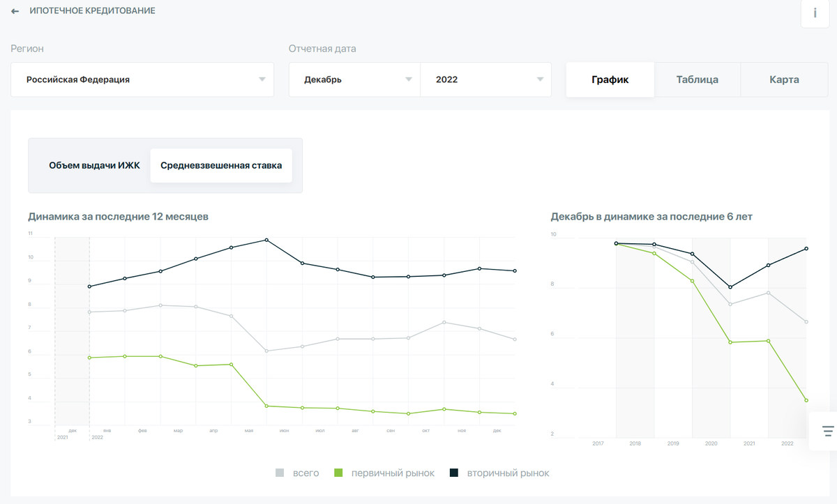Viewport: 837px width, 504px height.
Task: Click the всего legend label
Action: [306, 473]
